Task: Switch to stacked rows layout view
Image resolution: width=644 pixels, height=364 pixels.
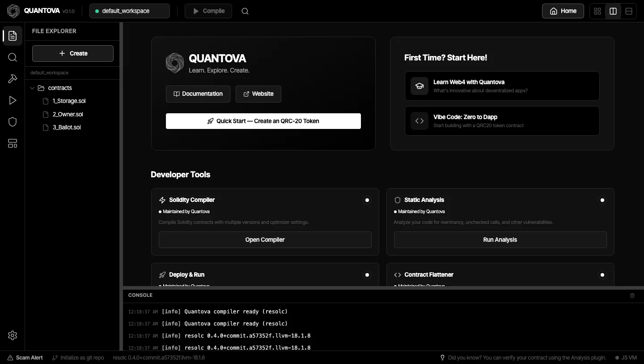Action: [629, 11]
